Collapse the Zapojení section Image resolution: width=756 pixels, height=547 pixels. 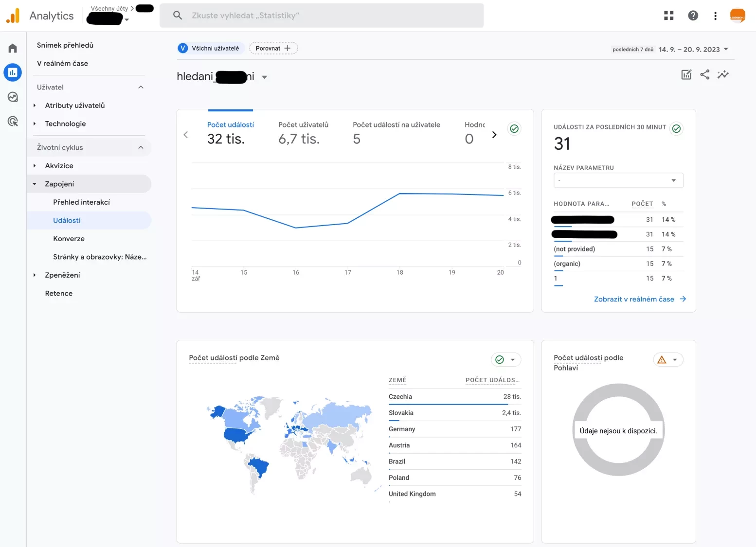point(35,184)
